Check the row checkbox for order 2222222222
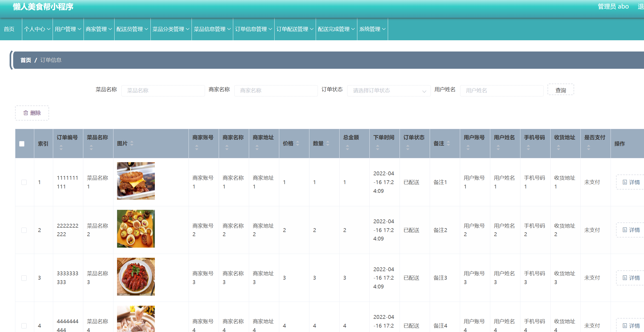 [x=24, y=230]
